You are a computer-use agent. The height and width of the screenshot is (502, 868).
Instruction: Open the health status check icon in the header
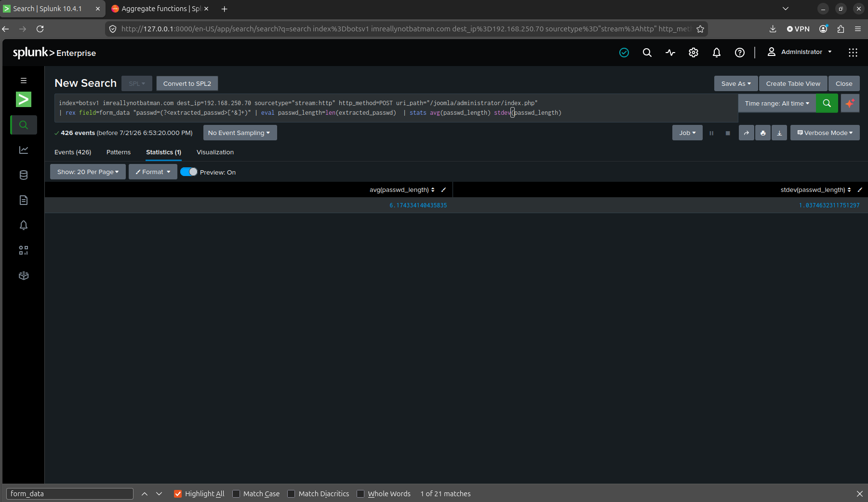[624, 53]
